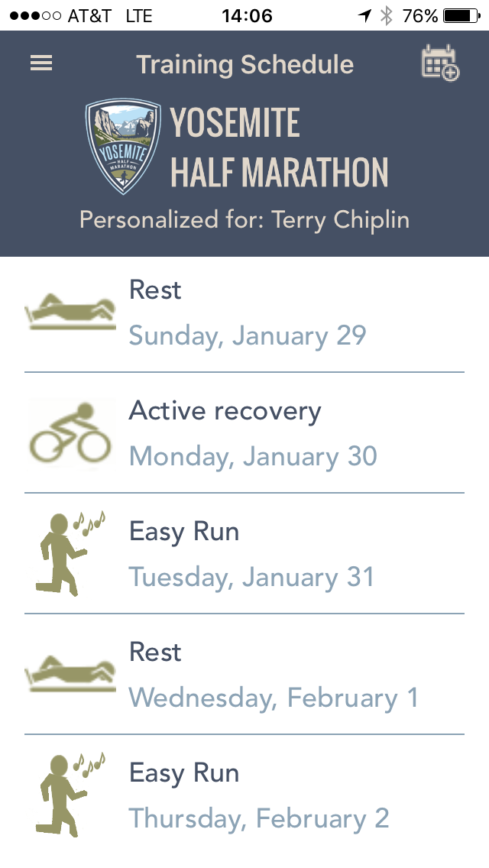
Task: Tap the add-to-calendar icon
Action: 439,63
